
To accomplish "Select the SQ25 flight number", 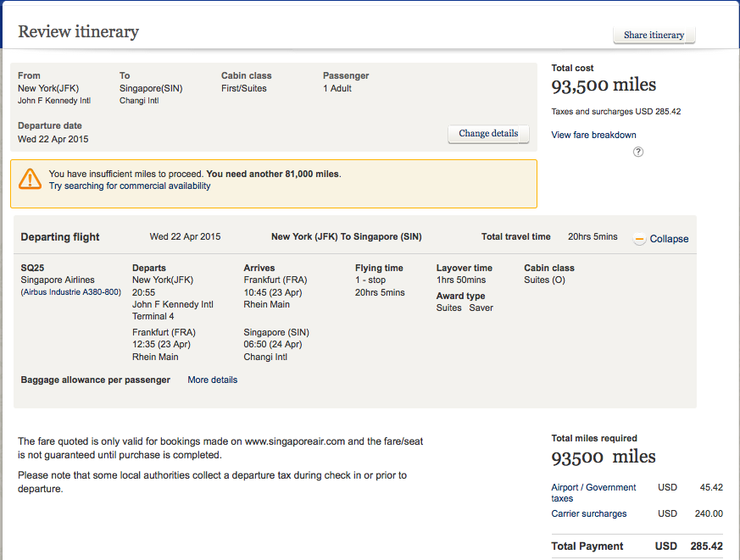I will pos(32,268).
